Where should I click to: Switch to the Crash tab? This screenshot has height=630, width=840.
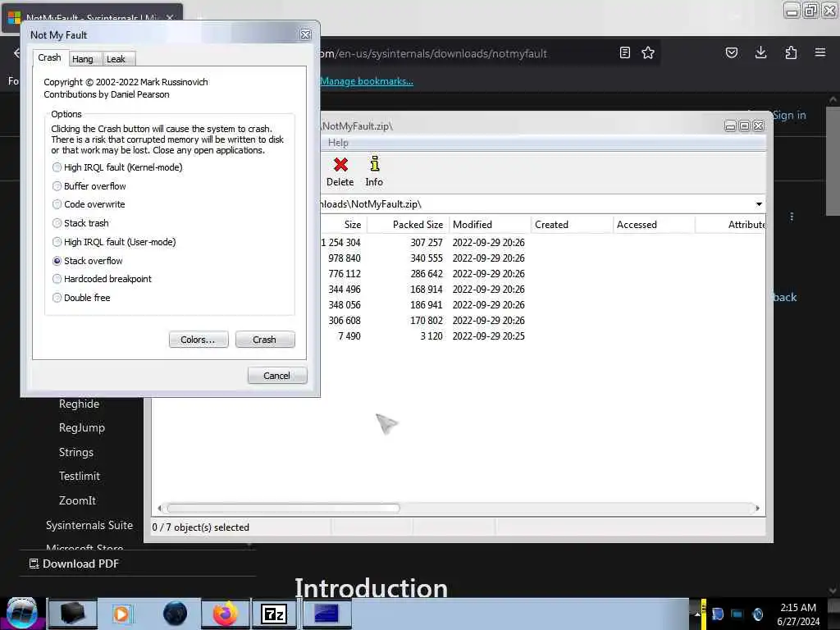(50, 57)
